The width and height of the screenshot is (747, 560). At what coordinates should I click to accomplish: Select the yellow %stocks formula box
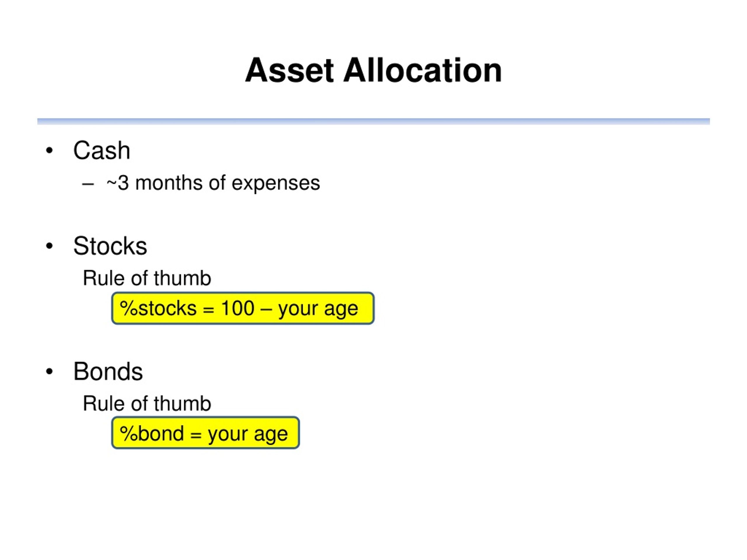click(x=243, y=308)
